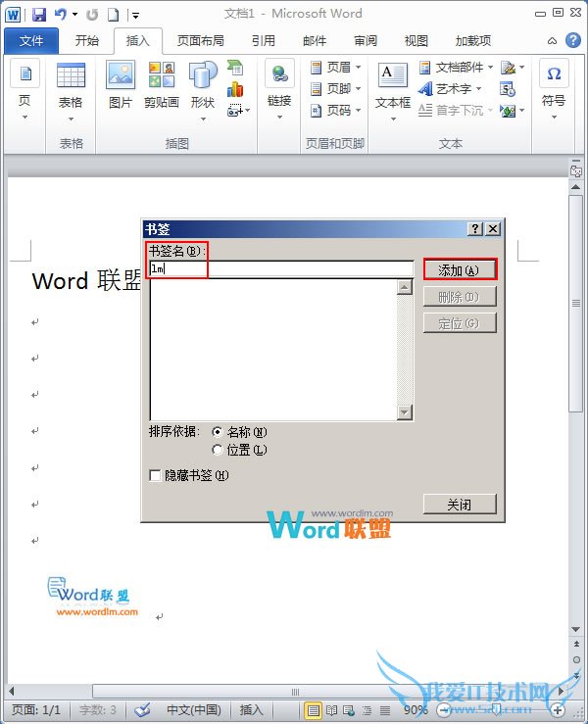Check the 隐藏书签(H) checkbox
The height and width of the screenshot is (724, 588).
click(155, 475)
